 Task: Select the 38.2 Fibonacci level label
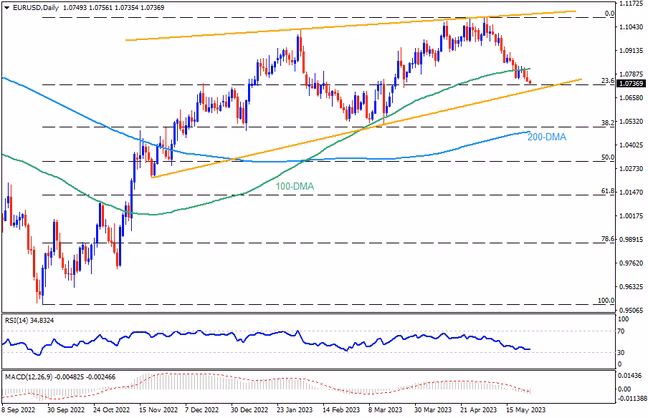click(x=608, y=122)
